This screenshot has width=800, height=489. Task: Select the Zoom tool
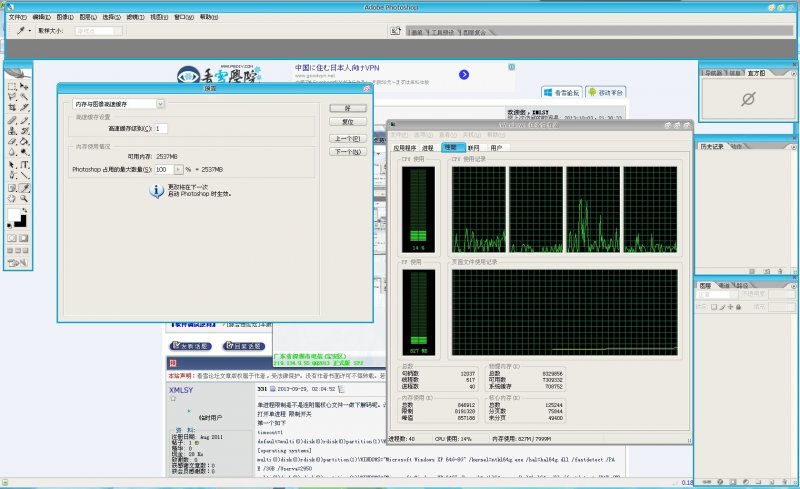pos(24,198)
